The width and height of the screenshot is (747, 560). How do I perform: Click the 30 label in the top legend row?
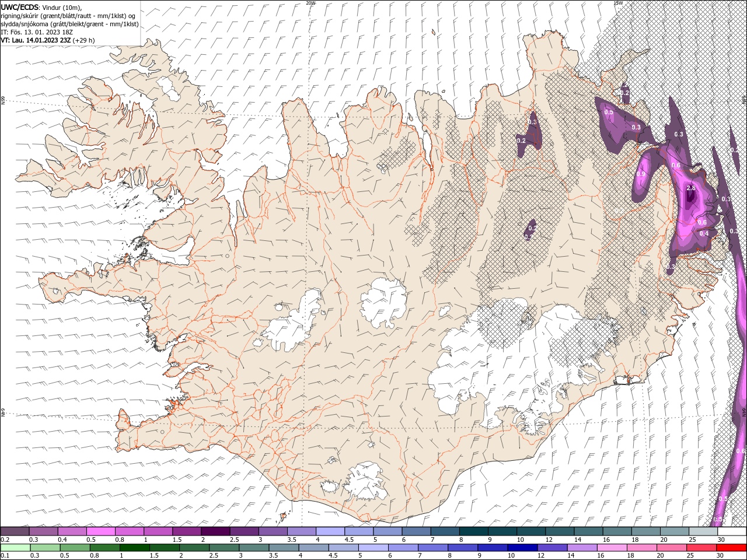click(721, 540)
